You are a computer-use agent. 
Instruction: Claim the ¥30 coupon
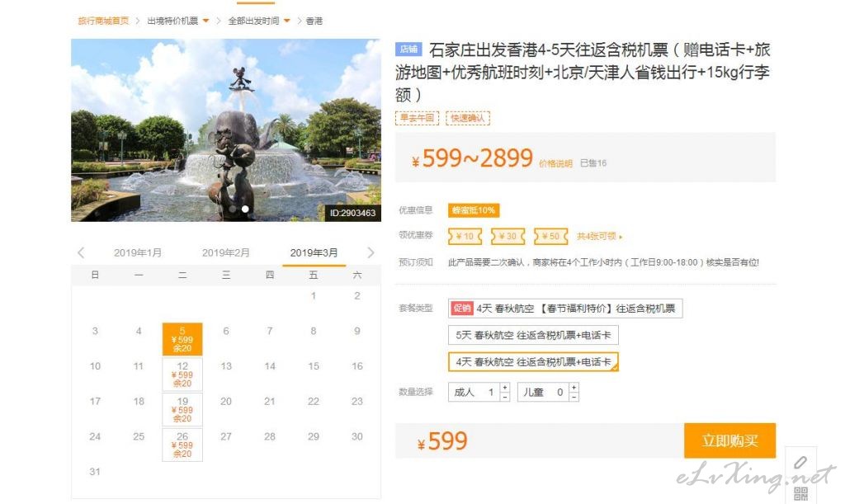coord(507,236)
